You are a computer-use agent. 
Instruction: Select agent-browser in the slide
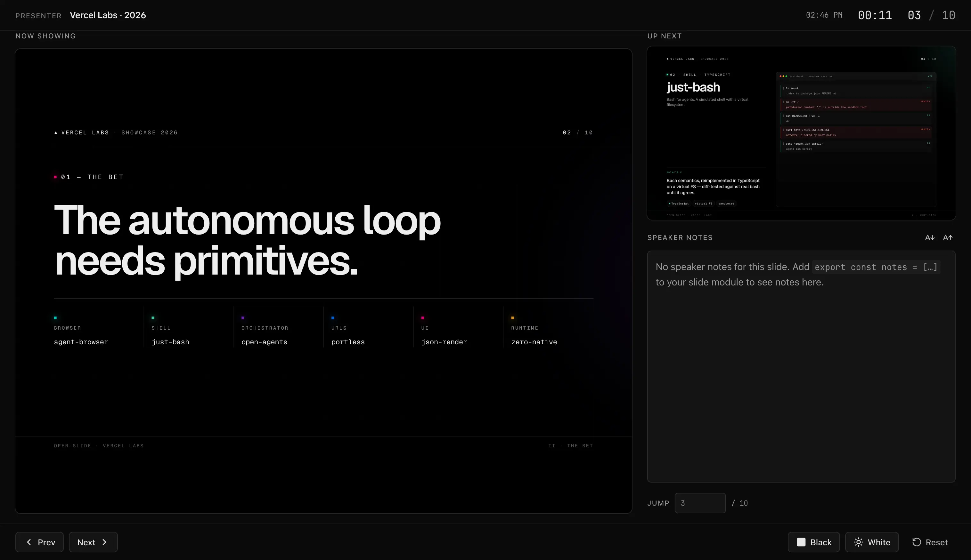[x=81, y=342]
